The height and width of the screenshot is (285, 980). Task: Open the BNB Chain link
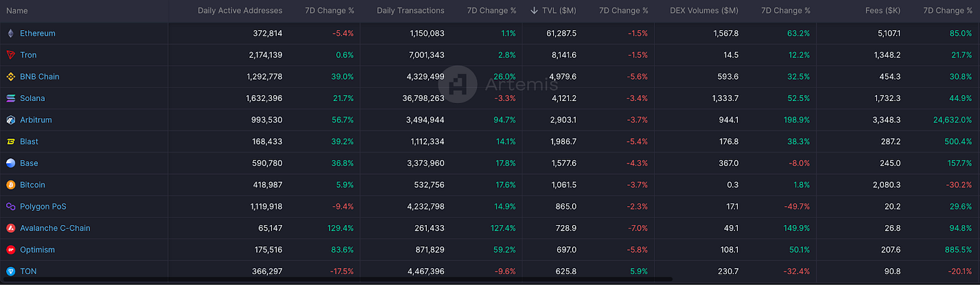point(40,76)
